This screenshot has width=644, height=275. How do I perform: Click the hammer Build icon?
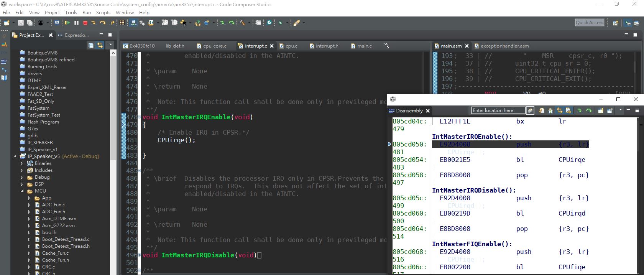point(242,23)
